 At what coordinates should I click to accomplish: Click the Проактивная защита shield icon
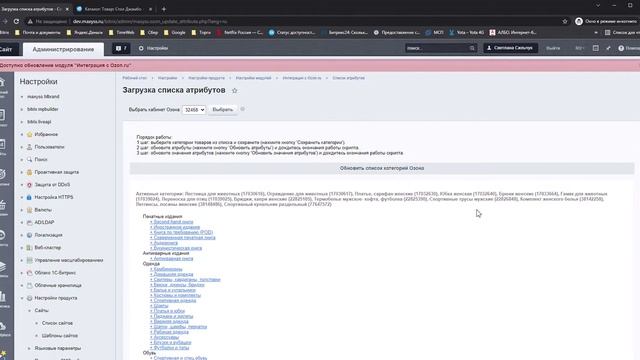29,172
